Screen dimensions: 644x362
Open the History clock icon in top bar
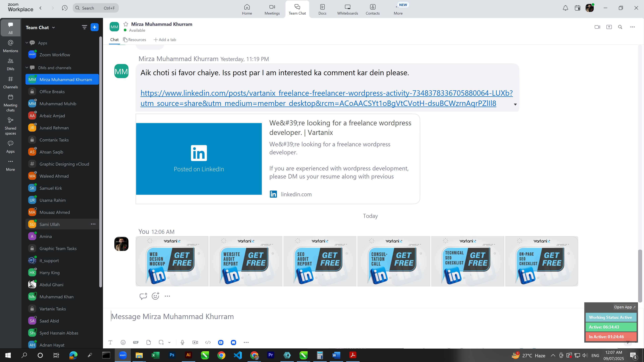(x=65, y=8)
